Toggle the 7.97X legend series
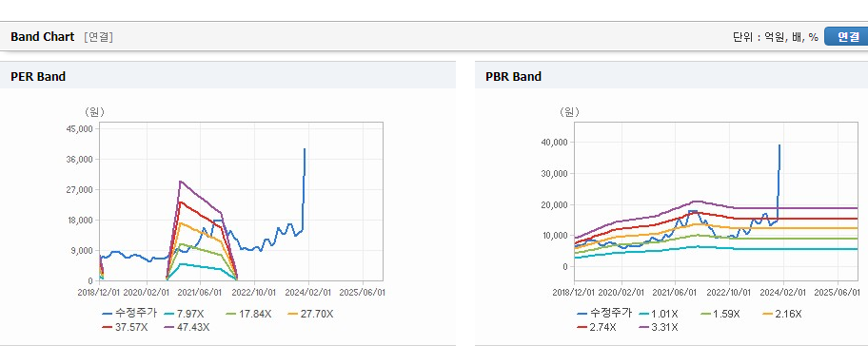The height and width of the screenshot is (346, 868). pos(186,314)
